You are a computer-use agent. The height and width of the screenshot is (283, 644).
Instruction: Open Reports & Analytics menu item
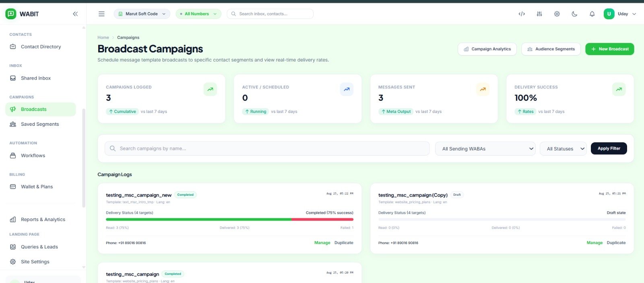(41, 219)
